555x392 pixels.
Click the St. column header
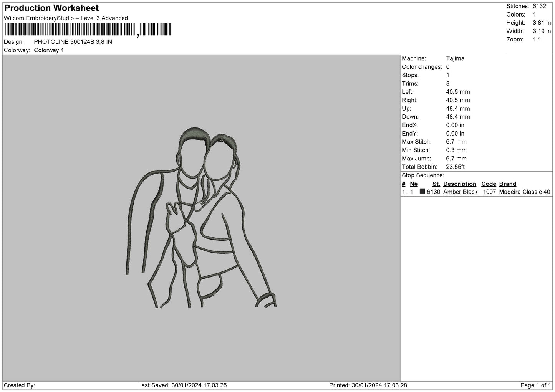[436, 184]
